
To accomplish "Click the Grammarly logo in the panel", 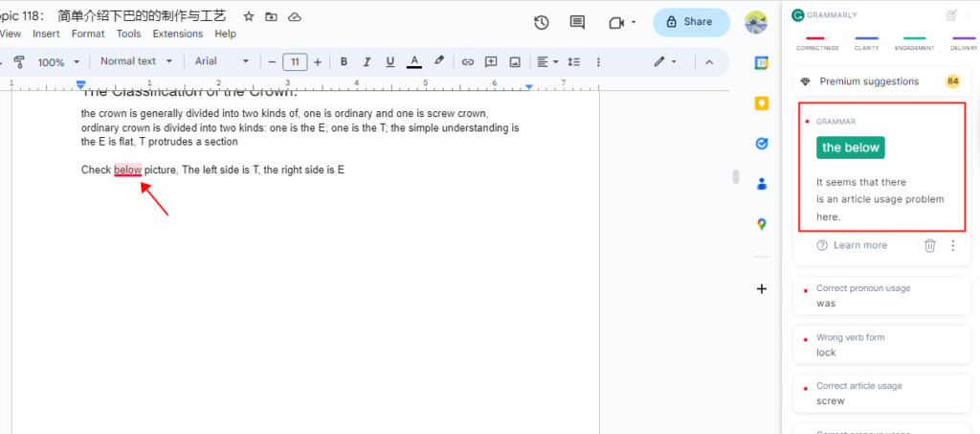I will pos(797,15).
